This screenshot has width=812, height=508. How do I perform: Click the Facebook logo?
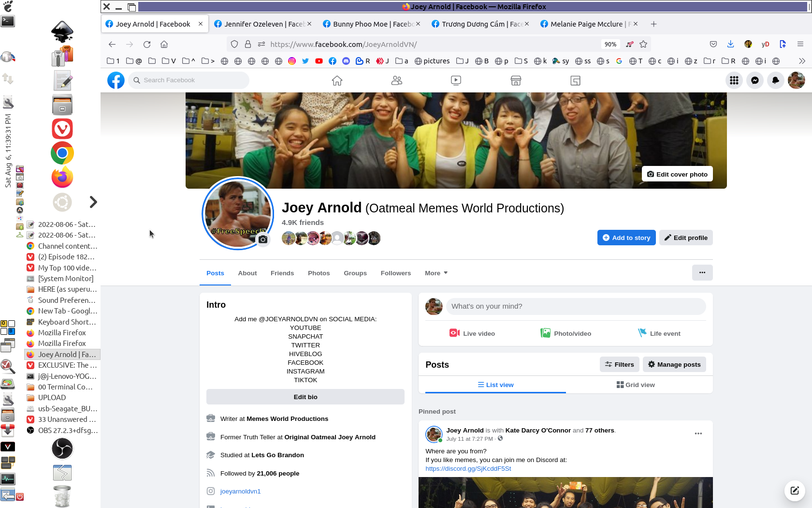(116, 80)
